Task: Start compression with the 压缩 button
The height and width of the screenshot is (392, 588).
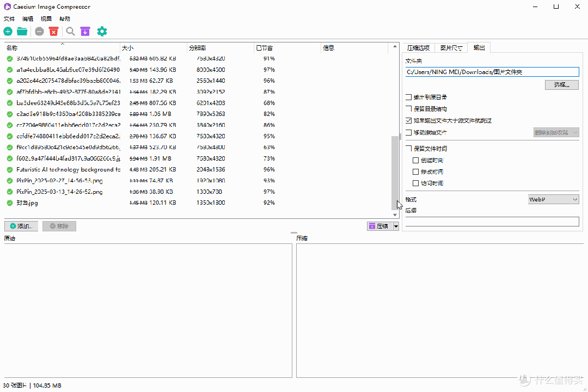Action: pyautogui.click(x=379, y=226)
